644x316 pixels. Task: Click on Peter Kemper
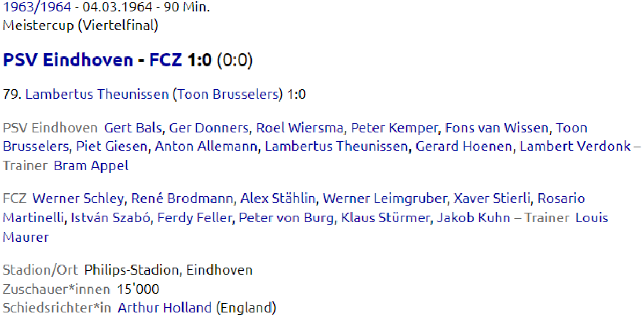pyautogui.click(x=394, y=128)
